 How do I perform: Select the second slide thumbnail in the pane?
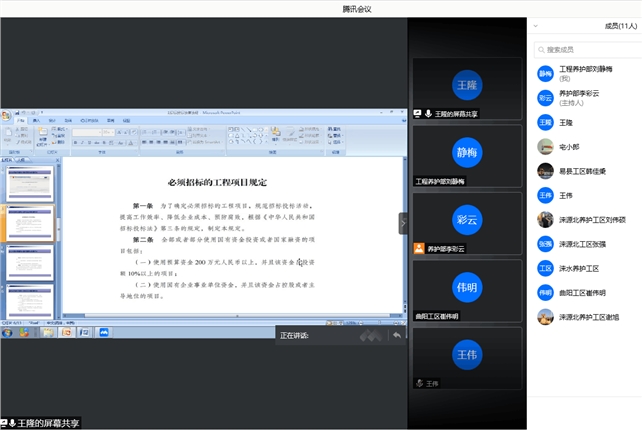[29, 223]
